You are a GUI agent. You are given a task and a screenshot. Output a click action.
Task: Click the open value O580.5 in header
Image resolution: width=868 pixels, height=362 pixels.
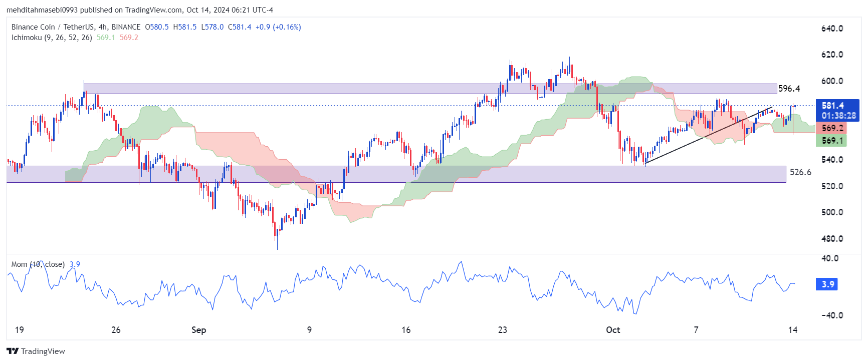coord(157,27)
